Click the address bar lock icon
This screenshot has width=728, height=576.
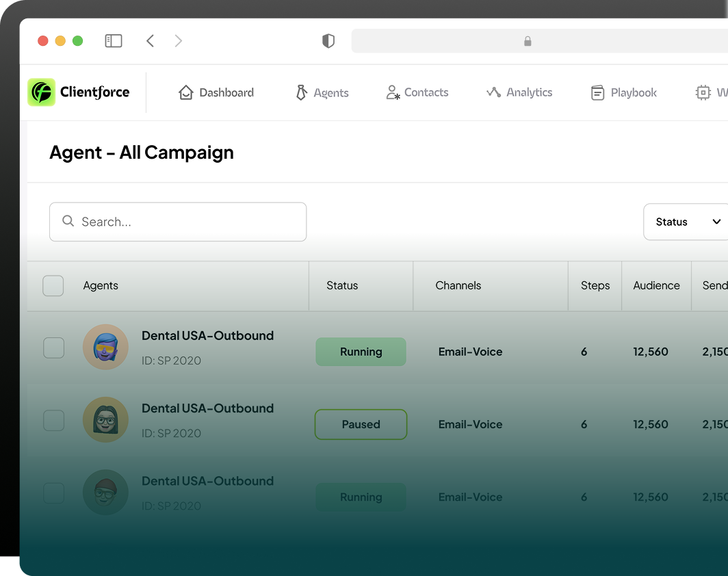(x=528, y=41)
